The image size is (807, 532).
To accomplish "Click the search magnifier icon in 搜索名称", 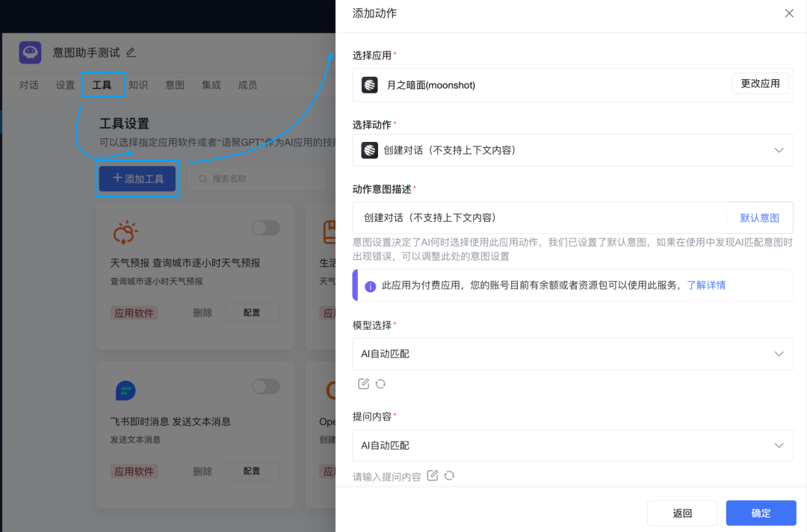I will pos(202,179).
